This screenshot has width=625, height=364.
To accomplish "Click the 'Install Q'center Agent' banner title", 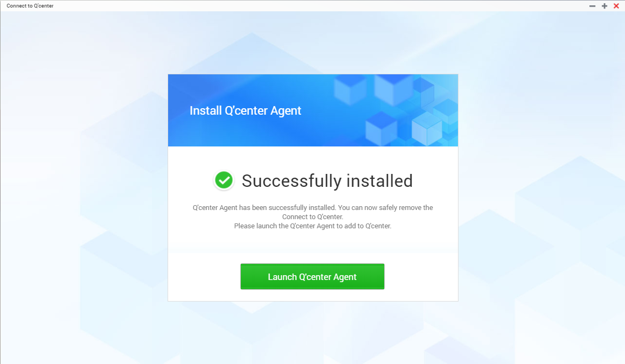I will (x=245, y=110).
